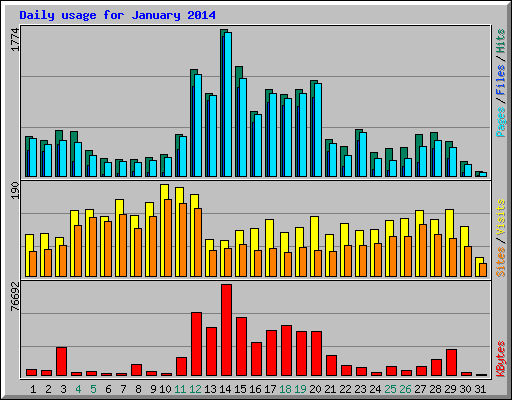Click the 'Sites' legend label
The image size is (512, 400).
(501, 262)
